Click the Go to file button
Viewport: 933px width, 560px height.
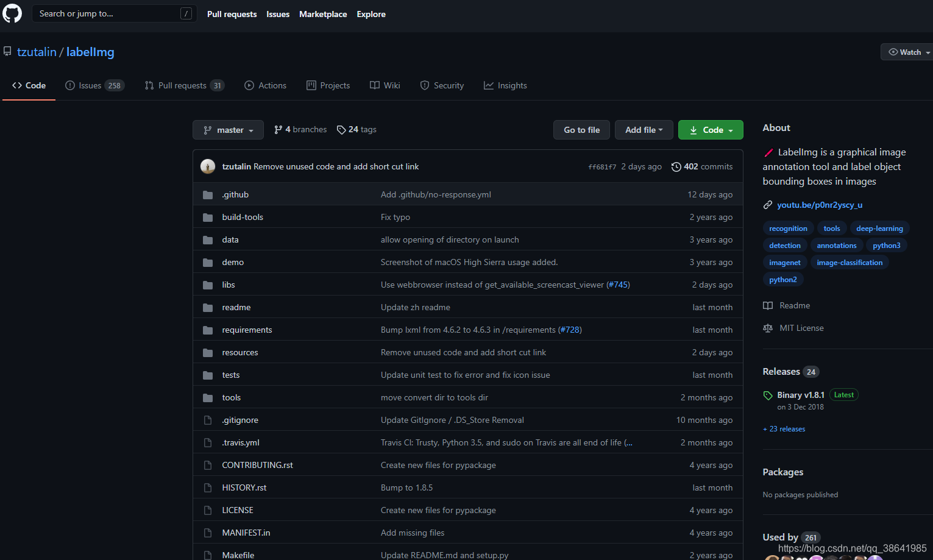[581, 130]
